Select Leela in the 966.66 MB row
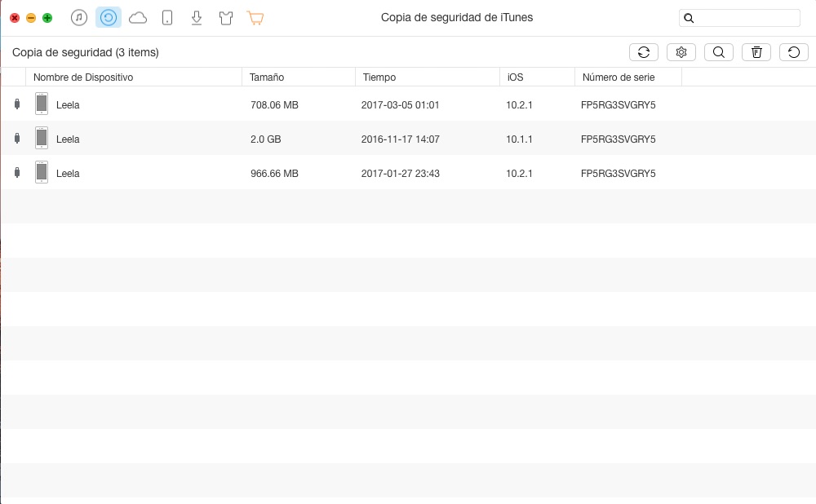This screenshot has width=816, height=504. point(68,174)
